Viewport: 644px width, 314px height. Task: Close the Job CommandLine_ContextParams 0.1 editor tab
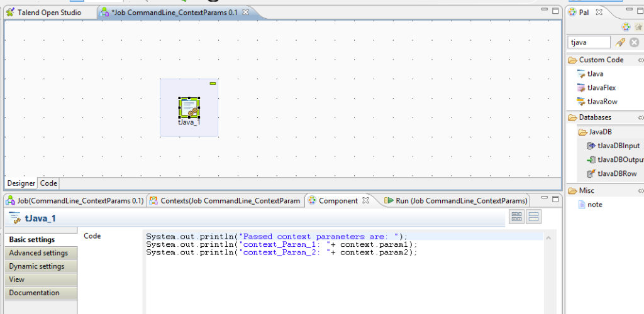246,12
